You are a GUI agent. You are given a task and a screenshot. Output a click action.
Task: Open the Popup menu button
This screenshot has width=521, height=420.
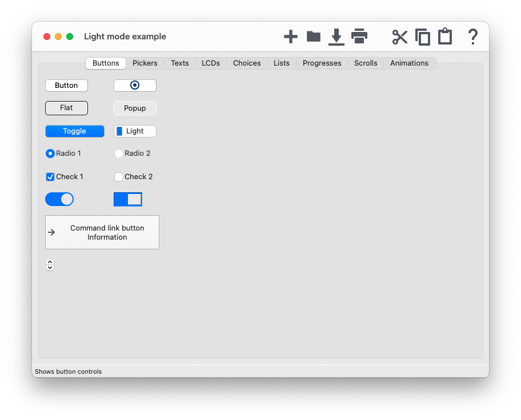point(135,108)
